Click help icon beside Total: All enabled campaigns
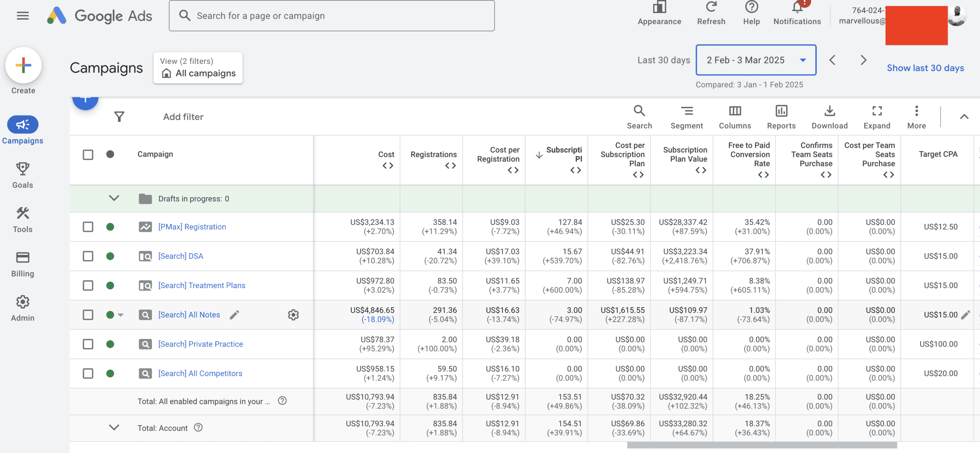 282,401
